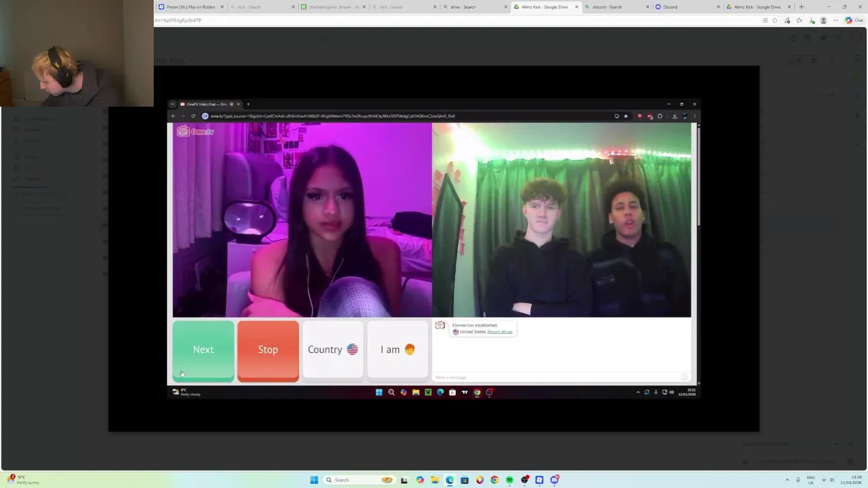This screenshot has height=488, width=868.
Task: Close the Discord browser tab
Action: [x=717, y=7]
